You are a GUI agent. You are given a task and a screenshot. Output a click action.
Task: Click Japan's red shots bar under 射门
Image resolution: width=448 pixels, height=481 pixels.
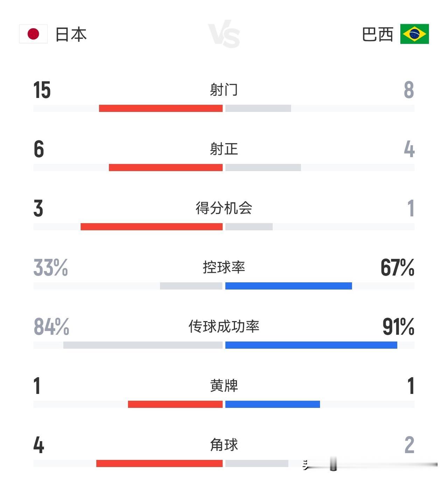[x=161, y=108]
